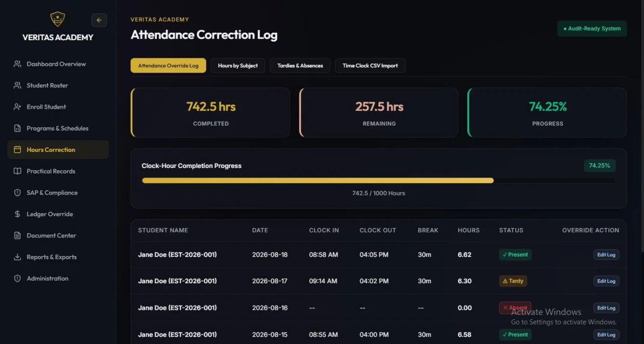Click the Dashboard Overview people icon
This screenshot has height=344, width=644.
point(18,64)
